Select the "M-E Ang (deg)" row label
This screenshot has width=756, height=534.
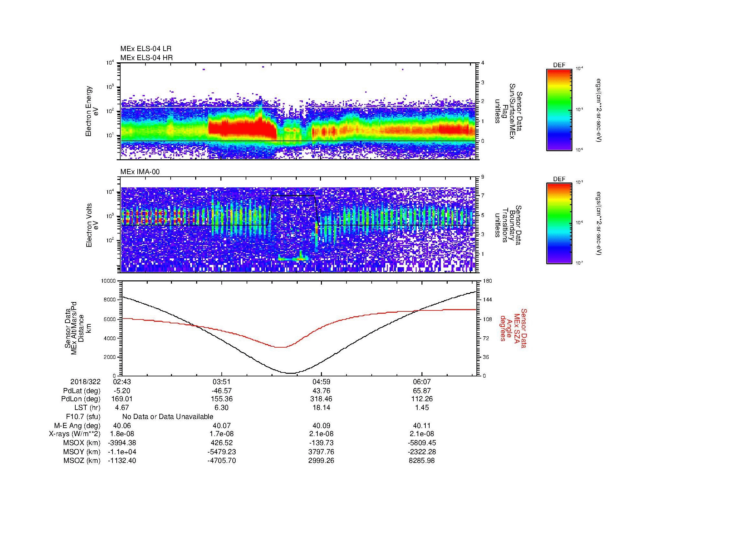point(77,426)
